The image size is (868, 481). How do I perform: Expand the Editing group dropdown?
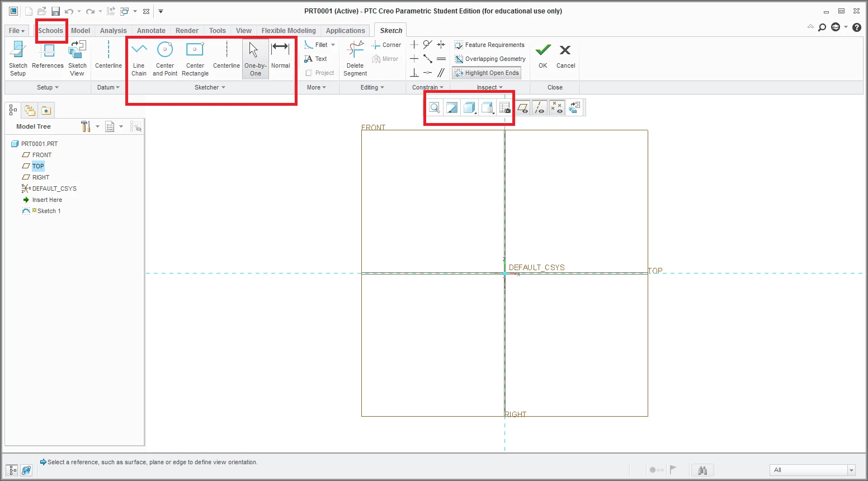pos(372,87)
